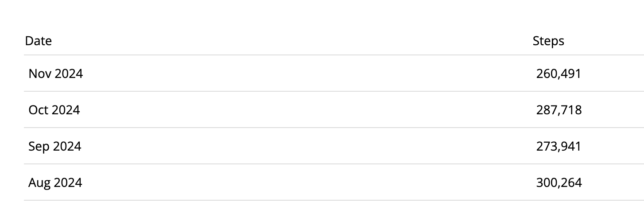This screenshot has height=202, width=644.
Task: Select the Aug 2024 date cell
Action: tap(55, 183)
